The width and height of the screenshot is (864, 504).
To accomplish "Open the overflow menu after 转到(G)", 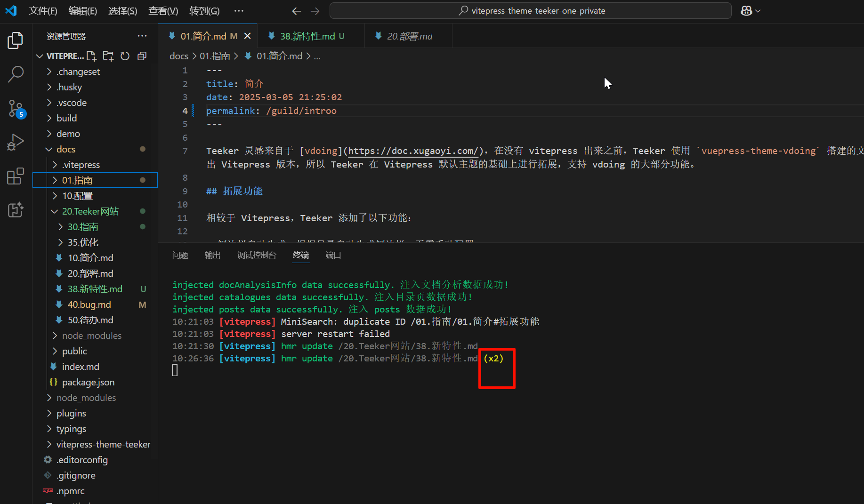I will pos(239,10).
